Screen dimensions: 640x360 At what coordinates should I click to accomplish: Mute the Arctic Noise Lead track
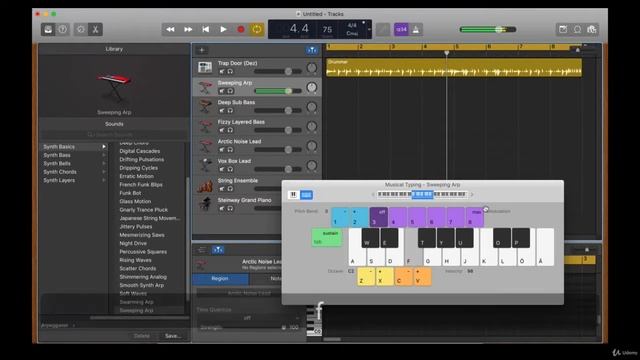[222, 150]
